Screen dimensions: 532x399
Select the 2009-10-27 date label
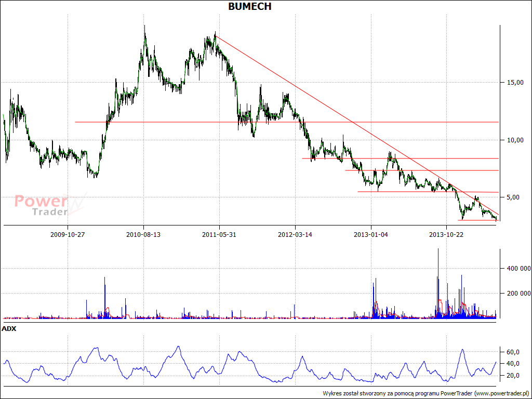pyautogui.click(x=68, y=234)
